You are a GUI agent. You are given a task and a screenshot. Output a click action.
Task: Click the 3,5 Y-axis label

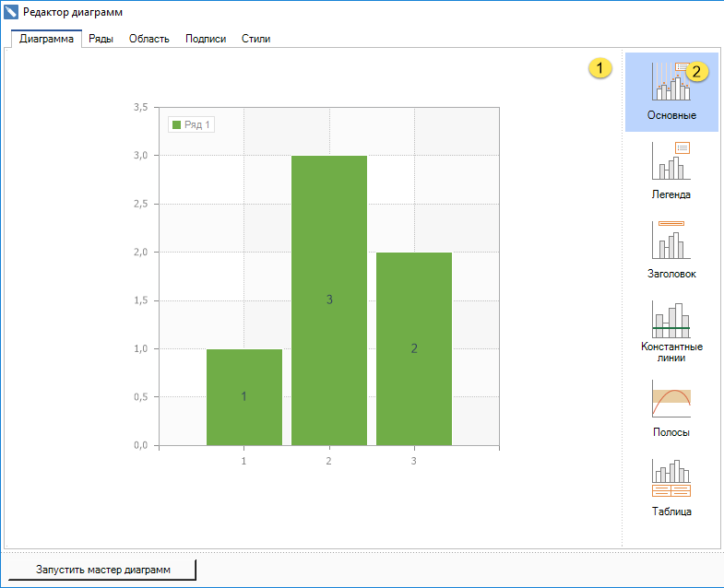141,107
